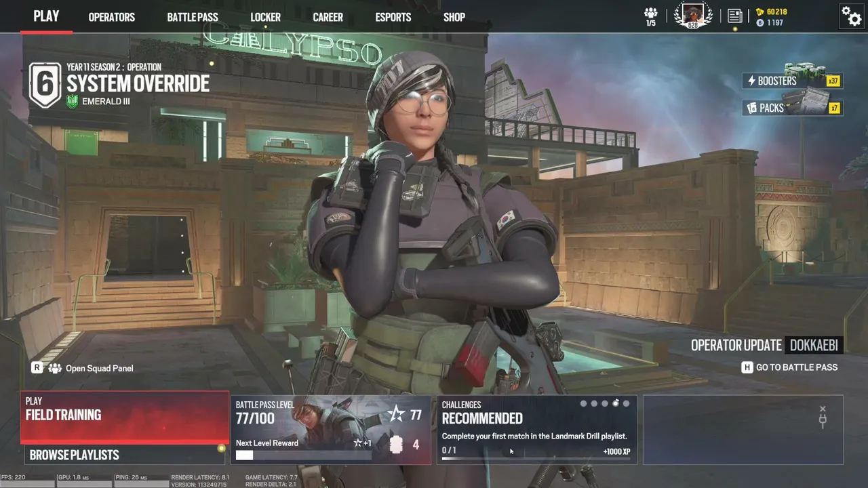This screenshot has width=868, height=488.
Task: Go to the Locker tab
Action: tap(265, 17)
